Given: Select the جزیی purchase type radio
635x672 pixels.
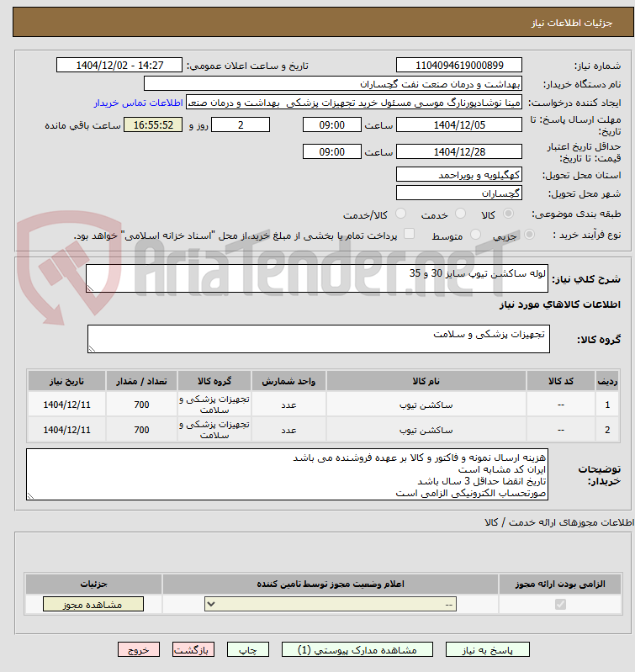Looking at the screenshot, I should (x=530, y=235).
